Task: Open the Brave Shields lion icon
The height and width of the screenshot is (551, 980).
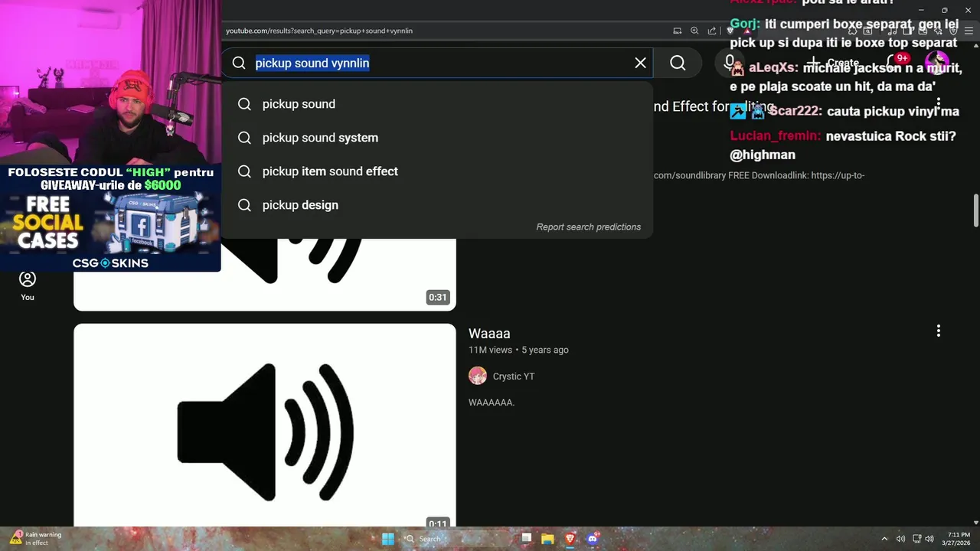Action: click(x=730, y=31)
